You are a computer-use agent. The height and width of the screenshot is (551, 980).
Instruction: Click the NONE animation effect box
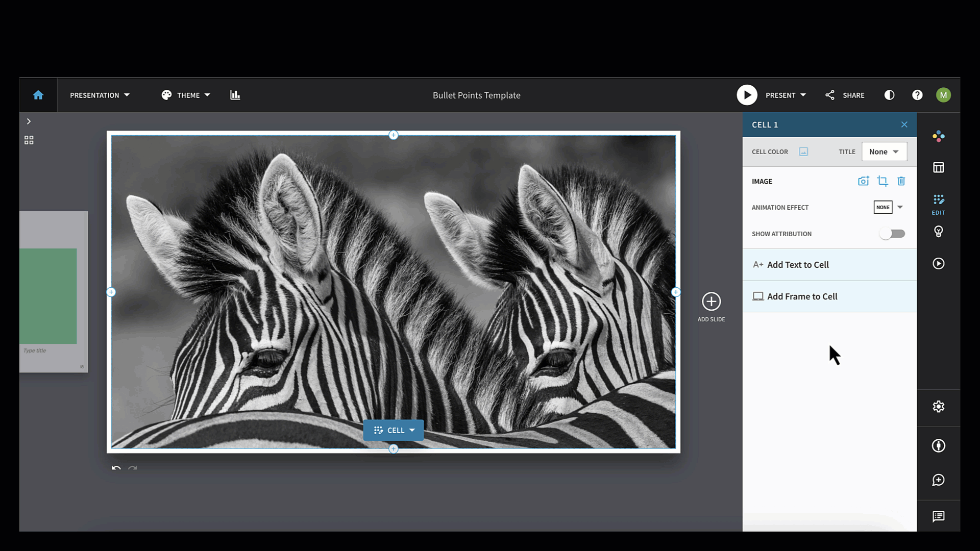[x=883, y=207]
